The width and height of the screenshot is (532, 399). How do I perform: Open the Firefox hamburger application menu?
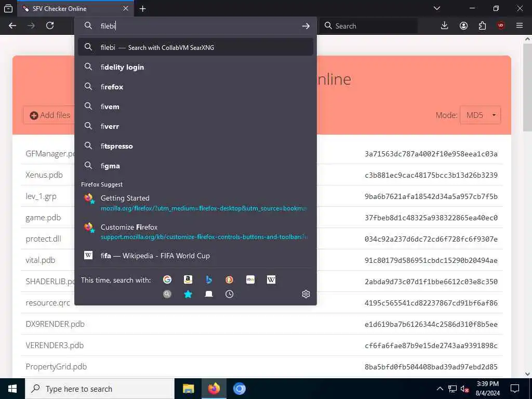pos(520,26)
